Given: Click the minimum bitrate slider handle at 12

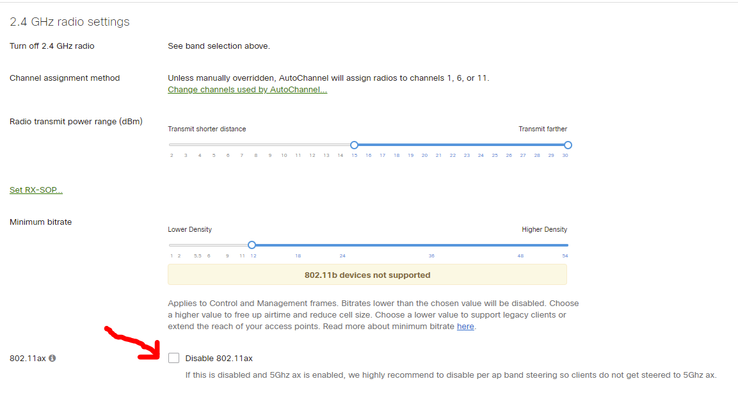Looking at the screenshot, I should point(252,245).
